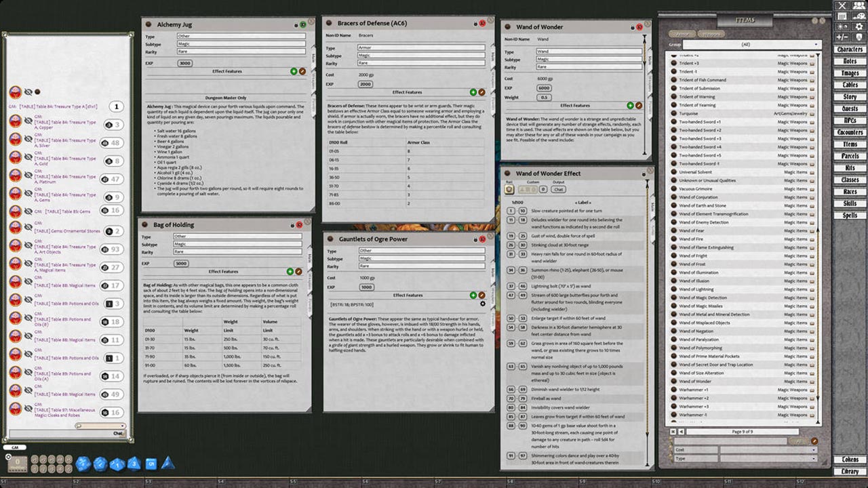Click the Roll die icon in Wand of Wonder Effect
The width and height of the screenshot is (868, 488).
click(509, 189)
